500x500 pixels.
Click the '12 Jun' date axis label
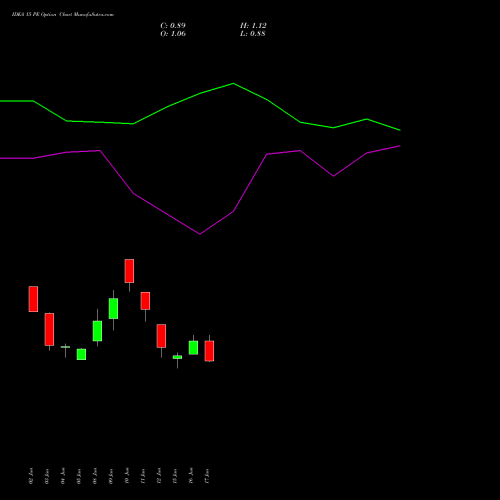pyautogui.click(x=159, y=476)
